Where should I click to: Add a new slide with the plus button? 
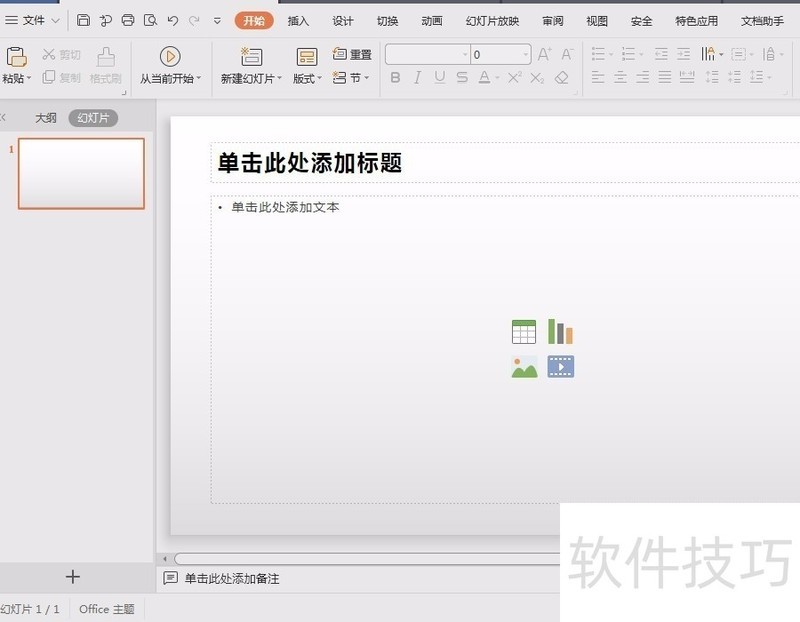73,577
